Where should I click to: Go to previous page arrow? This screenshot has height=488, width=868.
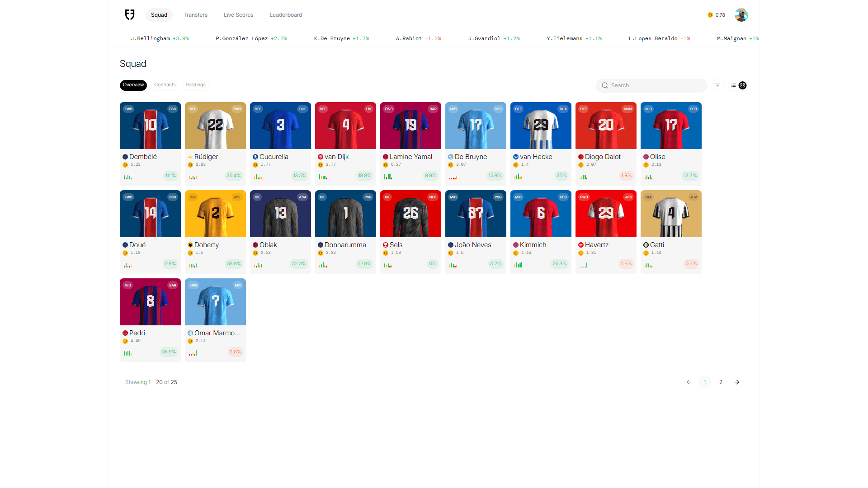point(689,382)
